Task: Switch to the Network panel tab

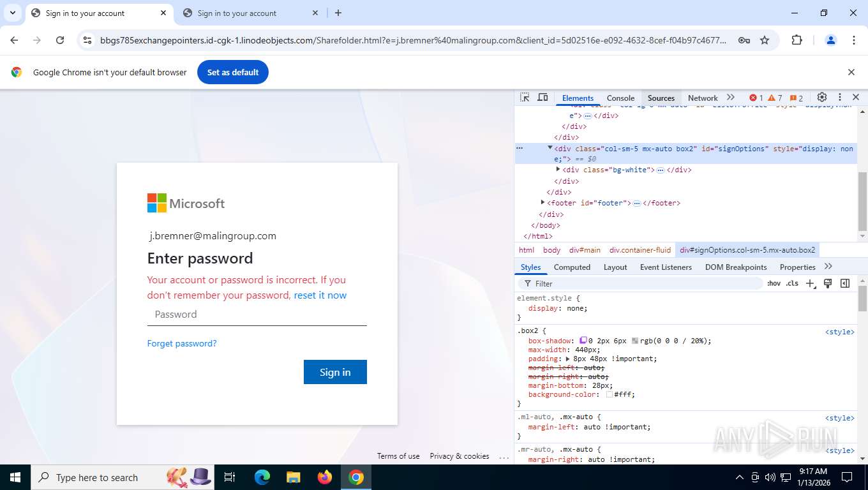Action: 703,98
